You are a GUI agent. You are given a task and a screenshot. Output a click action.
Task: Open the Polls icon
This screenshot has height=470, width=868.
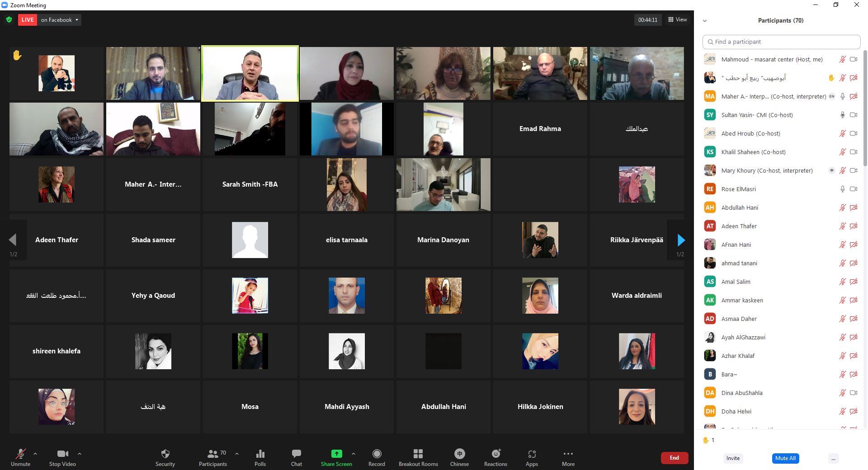pyautogui.click(x=260, y=454)
